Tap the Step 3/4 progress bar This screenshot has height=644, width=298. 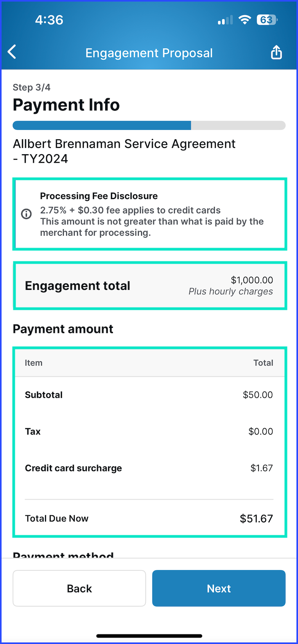(149, 125)
